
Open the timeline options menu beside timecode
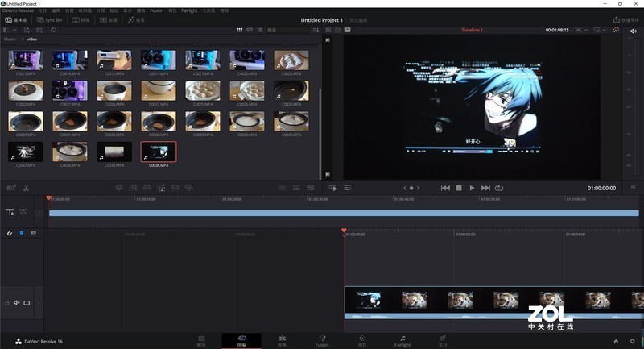click(632, 188)
